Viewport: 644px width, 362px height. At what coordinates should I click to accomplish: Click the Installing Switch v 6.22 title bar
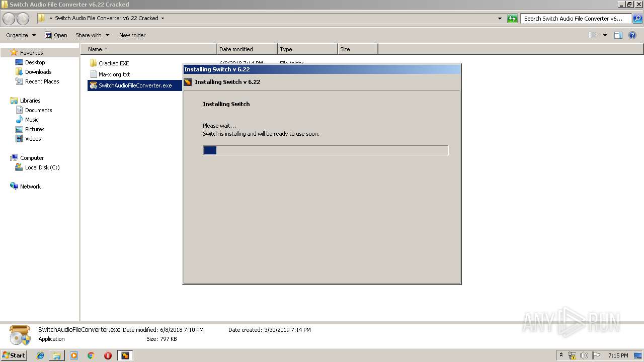(x=321, y=69)
